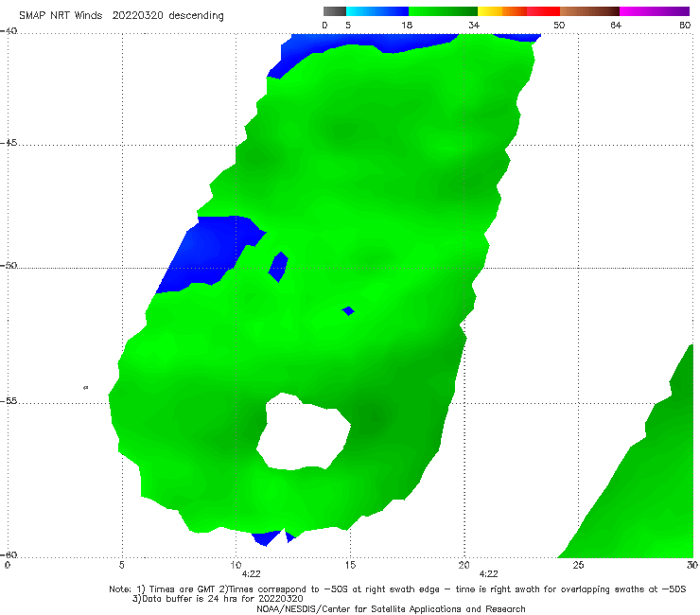Pick the yellow-to-red segment of the color bar

point(518,11)
